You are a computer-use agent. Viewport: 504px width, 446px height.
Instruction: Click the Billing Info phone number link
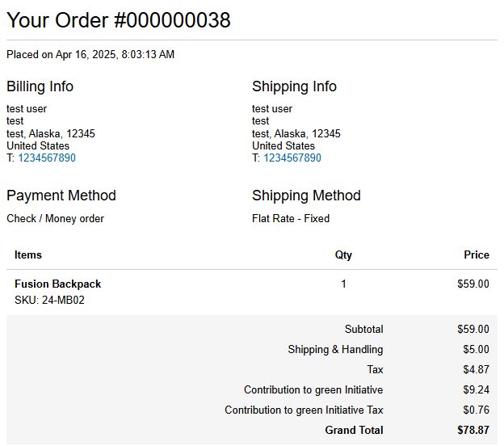47,158
